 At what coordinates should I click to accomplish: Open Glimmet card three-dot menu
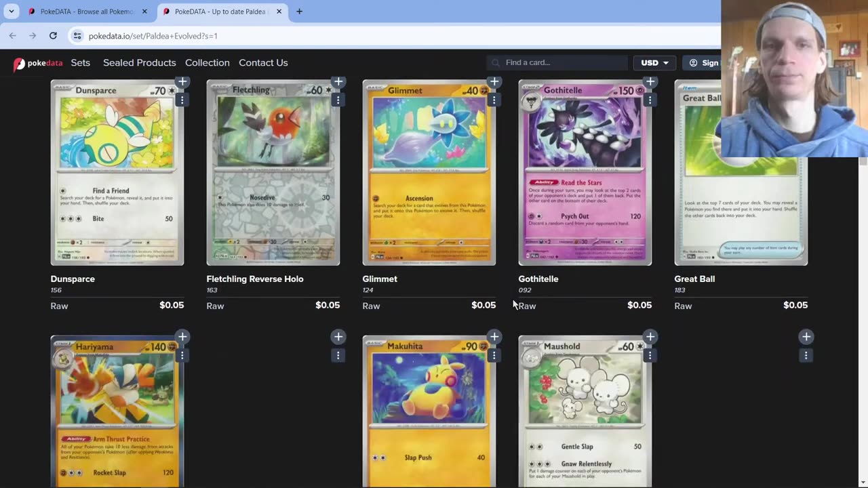pyautogui.click(x=494, y=100)
